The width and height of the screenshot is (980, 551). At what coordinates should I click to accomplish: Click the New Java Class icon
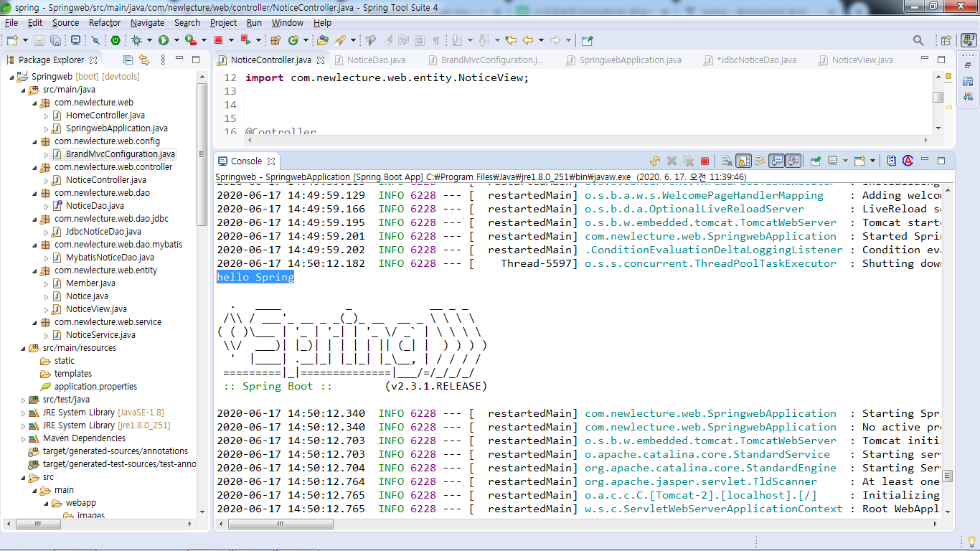tap(293, 40)
